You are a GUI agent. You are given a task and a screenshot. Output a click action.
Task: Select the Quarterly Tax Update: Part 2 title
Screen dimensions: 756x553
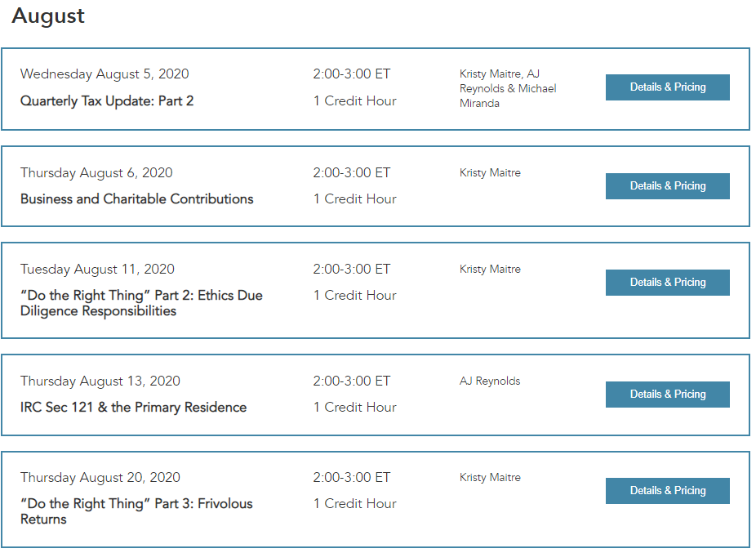[x=107, y=100]
